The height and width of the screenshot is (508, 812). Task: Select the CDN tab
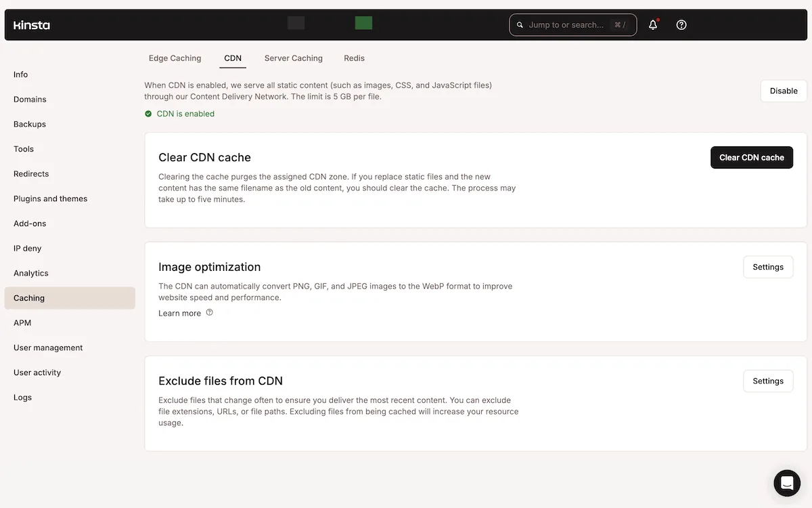pyautogui.click(x=233, y=58)
